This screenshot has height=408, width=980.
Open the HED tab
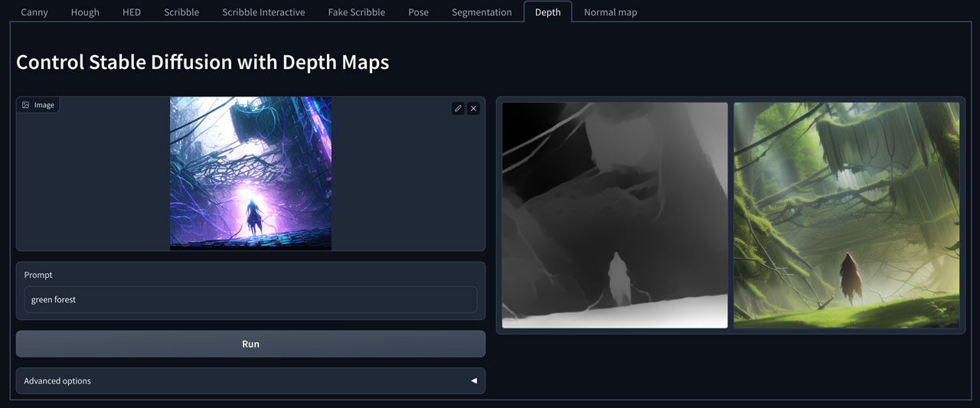click(132, 12)
